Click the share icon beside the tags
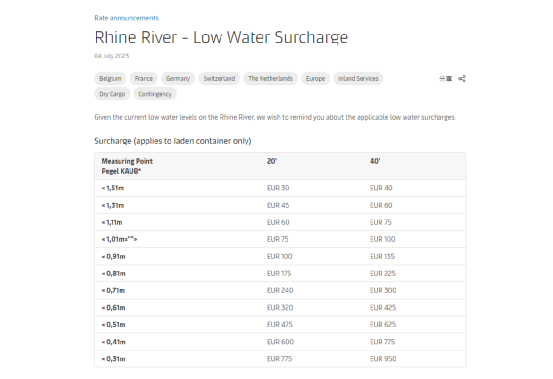The image size is (553, 379). pyautogui.click(x=462, y=79)
